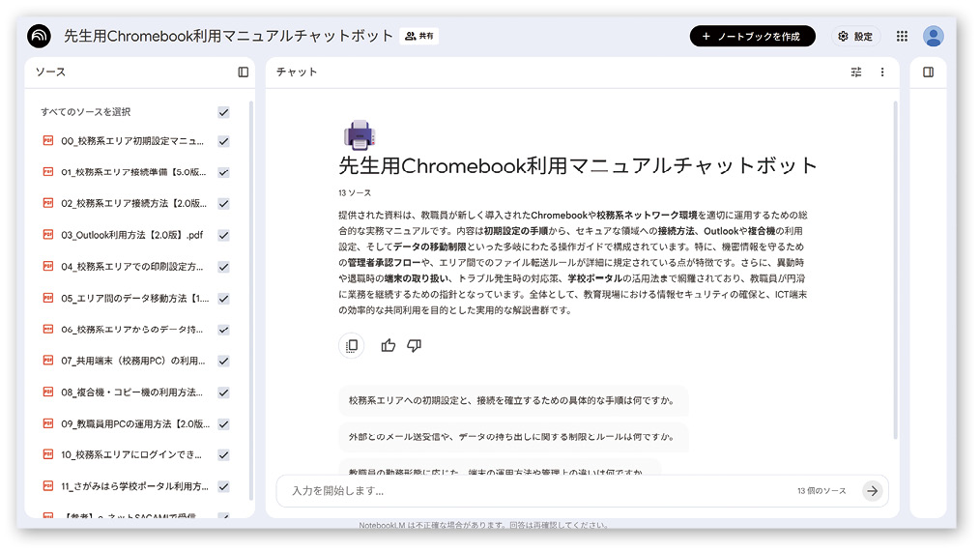Viewport: 980px width, 552px height.
Task: Click the printer notebook emoji icon
Action: coord(359,134)
